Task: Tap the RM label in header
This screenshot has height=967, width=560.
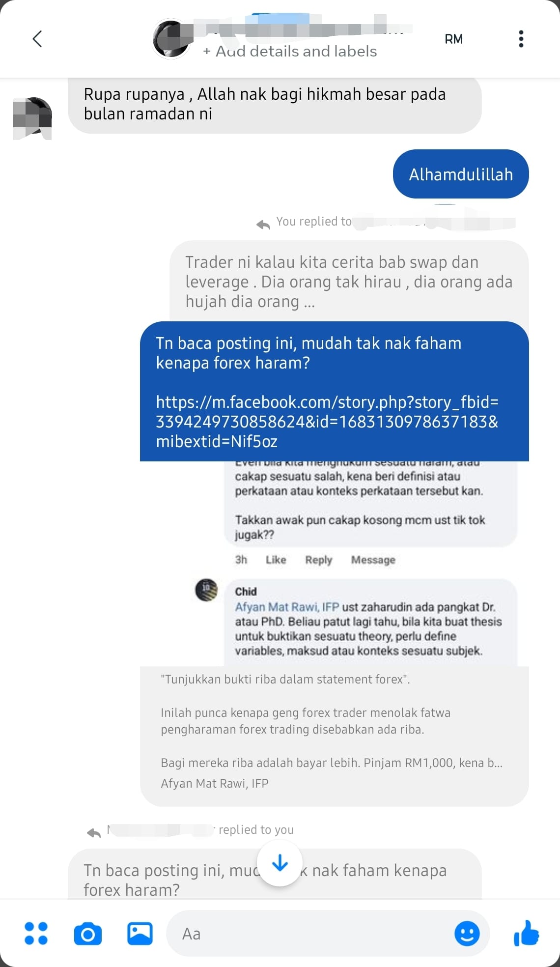Action: (x=453, y=39)
